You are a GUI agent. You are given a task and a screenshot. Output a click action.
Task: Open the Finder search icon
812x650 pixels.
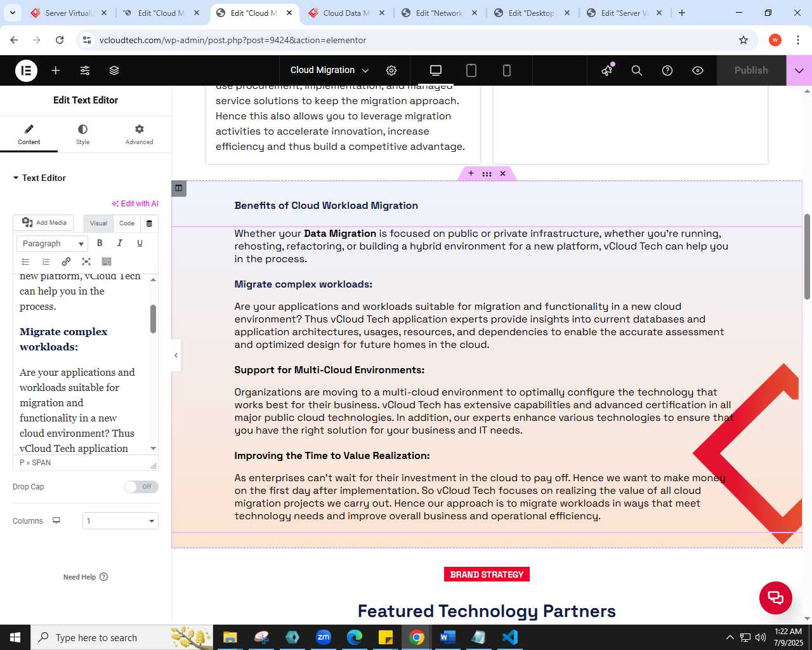(x=637, y=70)
